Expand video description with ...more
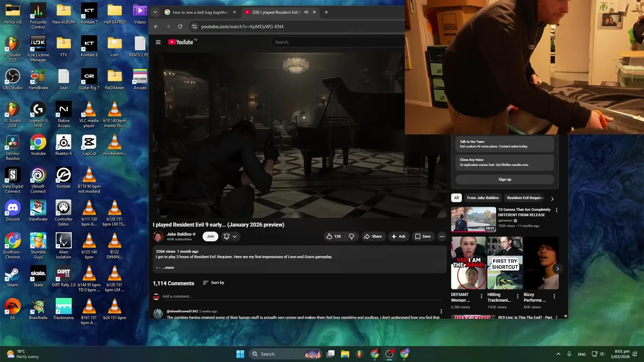The height and width of the screenshot is (362, 644). (168, 267)
